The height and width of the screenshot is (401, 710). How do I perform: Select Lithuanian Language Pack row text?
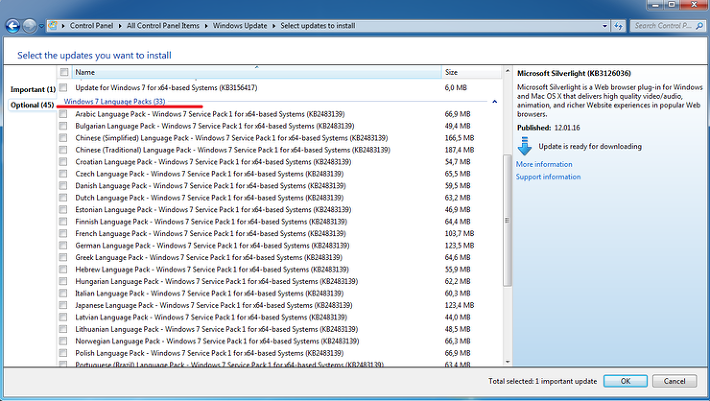[216, 329]
